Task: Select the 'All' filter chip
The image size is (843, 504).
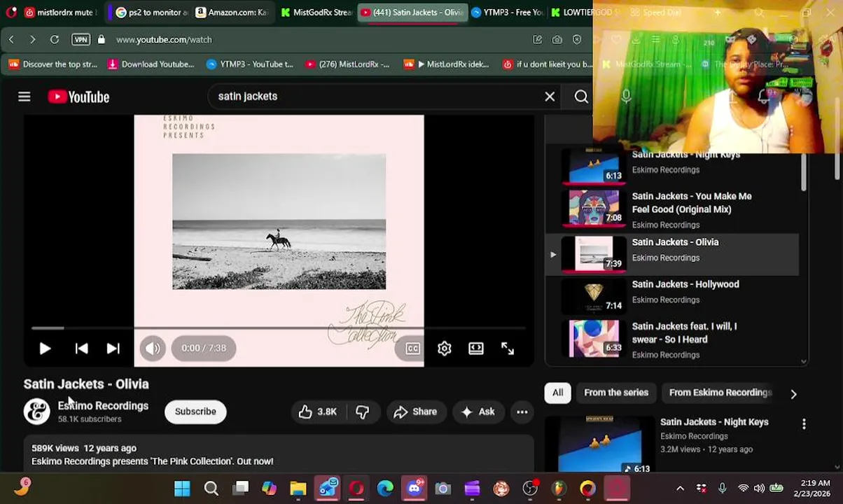Action: pyautogui.click(x=557, y=393)
